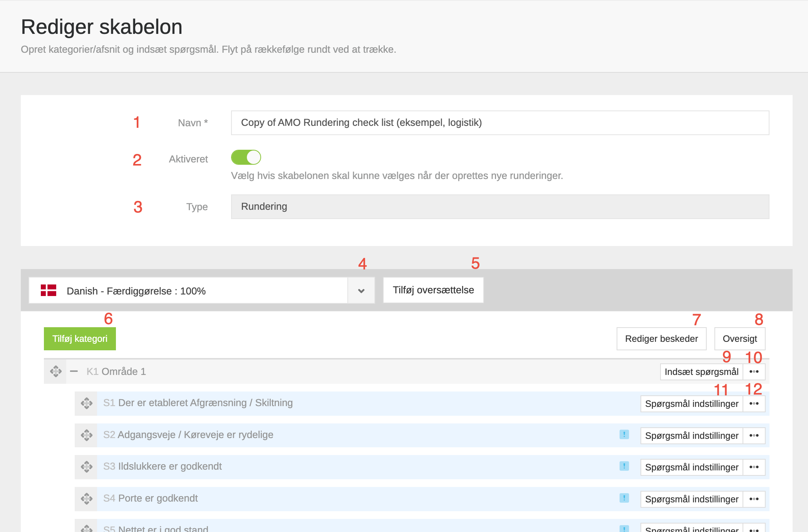This screenshot has height=532, width=808.
Task: Click drag handle icon for K1 Område 1
Action: click(55, 371)
